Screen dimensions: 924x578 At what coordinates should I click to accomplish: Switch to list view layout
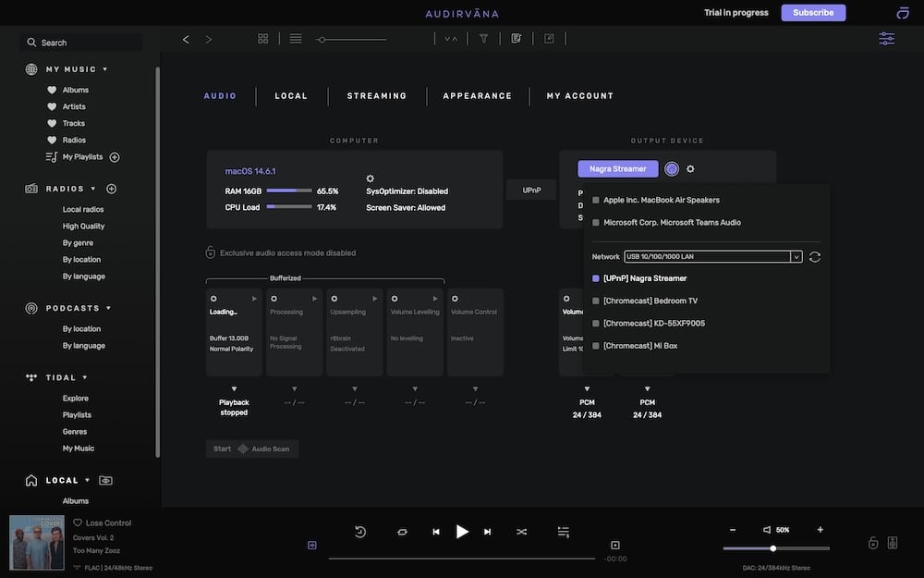(296, 38)
